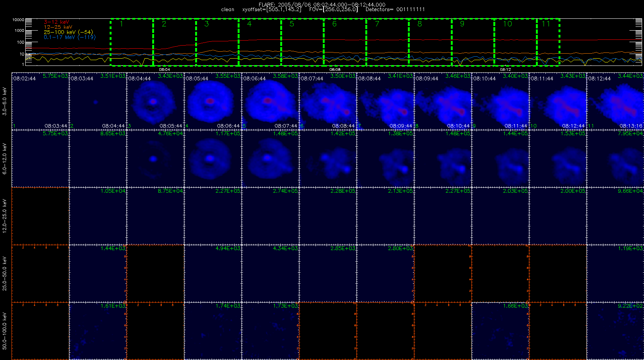Click the '08:08' tick on the lightcurve axis

(335, 69)
